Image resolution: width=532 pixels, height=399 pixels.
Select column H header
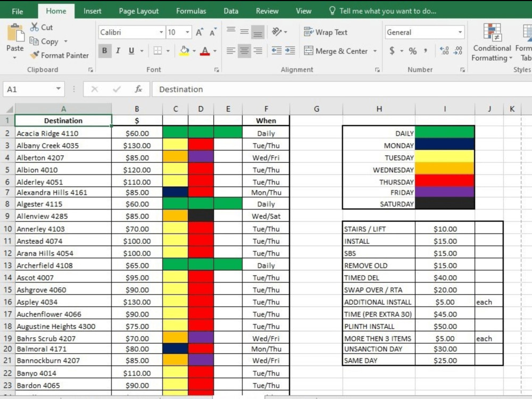pos(379,109)
